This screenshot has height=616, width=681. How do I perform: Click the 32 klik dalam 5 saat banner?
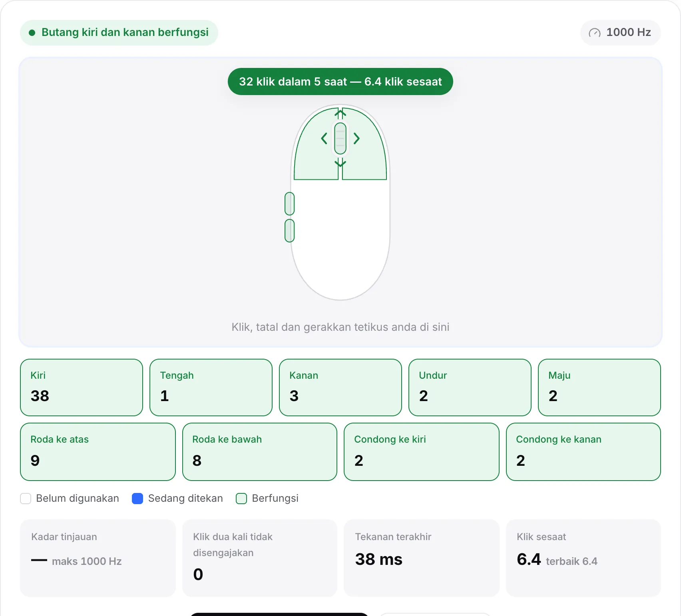[x=340, y=81]
